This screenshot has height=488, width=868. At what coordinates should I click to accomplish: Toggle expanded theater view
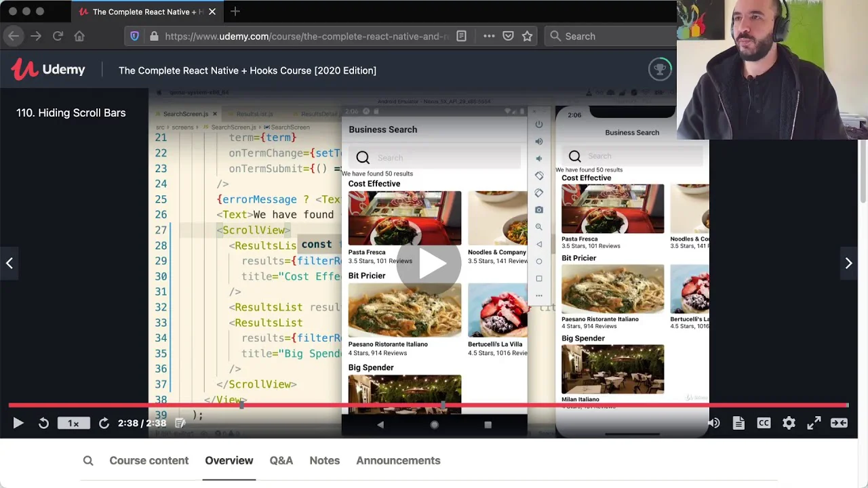839,423
